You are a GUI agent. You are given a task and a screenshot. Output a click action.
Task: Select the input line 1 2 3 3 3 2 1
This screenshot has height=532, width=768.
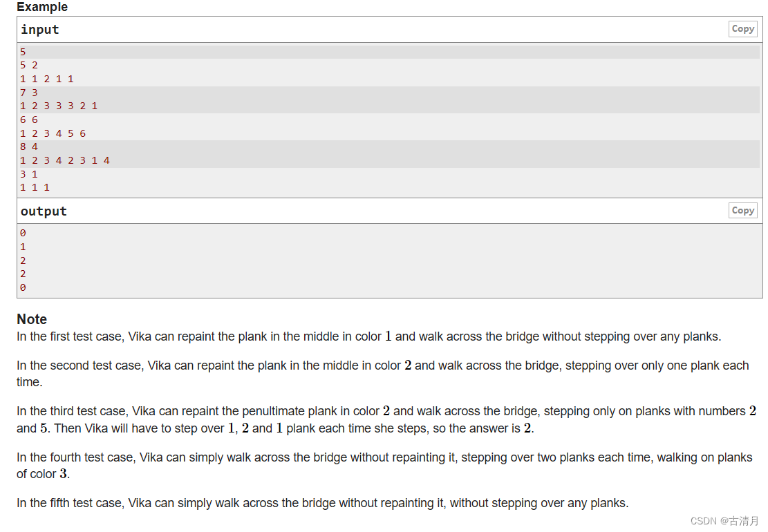pos(58,106)
